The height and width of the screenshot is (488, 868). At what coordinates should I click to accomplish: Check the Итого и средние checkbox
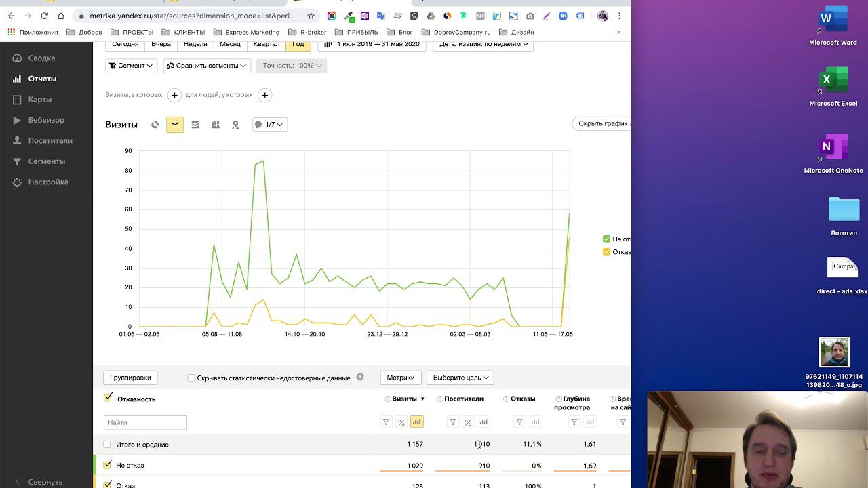[106, 445]
